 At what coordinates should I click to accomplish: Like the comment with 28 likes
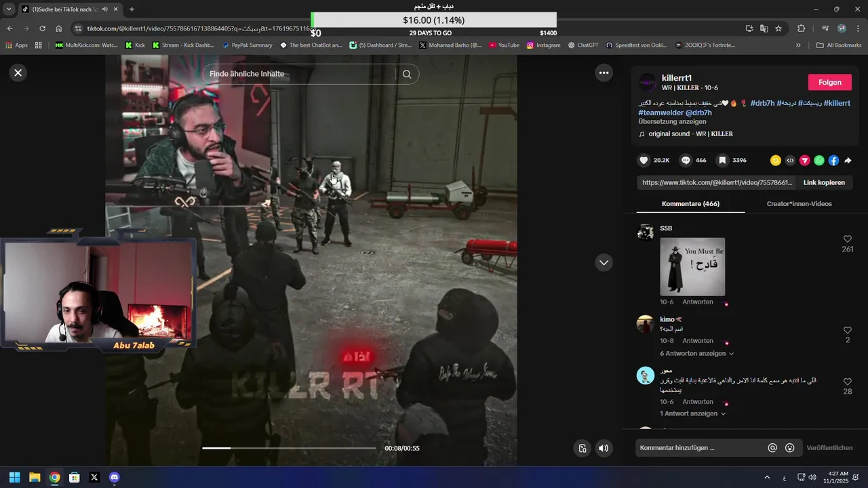pos(847,382)
